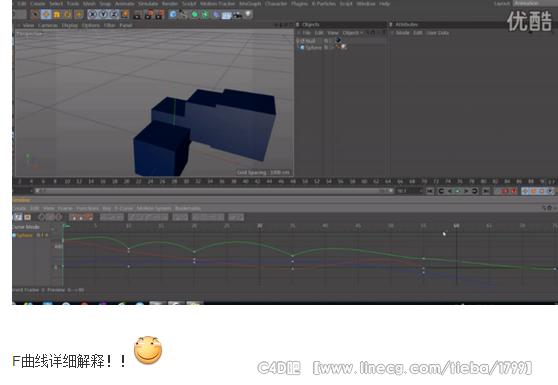Viewport: 558px width, 385px height.
Task: Open the F-Curve menu in Timeline
Action: [123, 208]
